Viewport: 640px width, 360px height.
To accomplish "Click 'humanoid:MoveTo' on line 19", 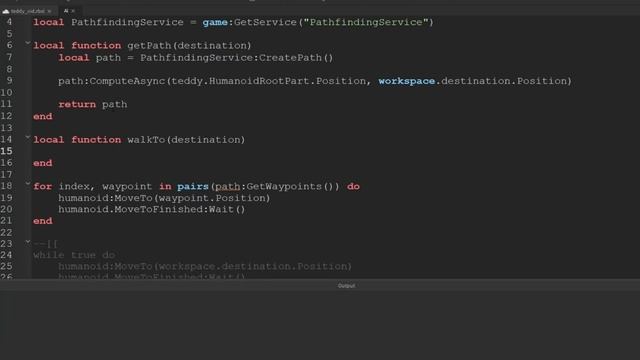I will [x=105, y=198].
